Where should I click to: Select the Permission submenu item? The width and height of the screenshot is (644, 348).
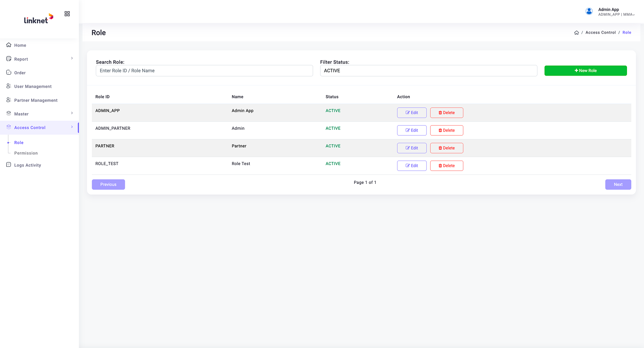26,153
